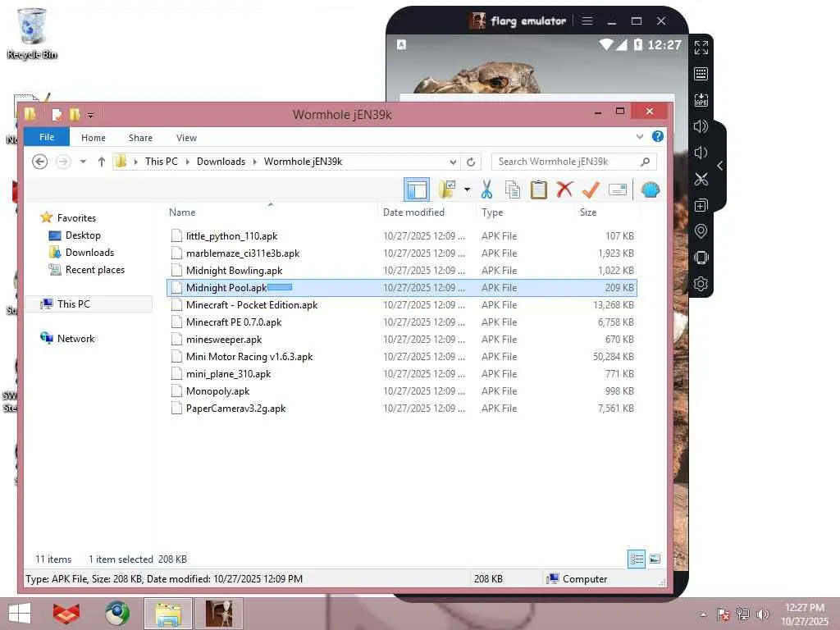Expand the ribbon with the chevron
The height and width of the screenshot is (630, 840).
(x=640, y=137)
